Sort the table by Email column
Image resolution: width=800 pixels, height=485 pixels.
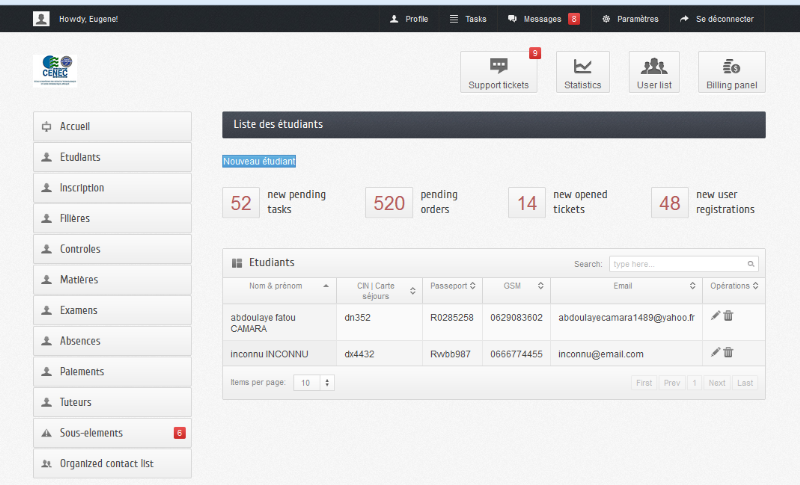[625, 286]
